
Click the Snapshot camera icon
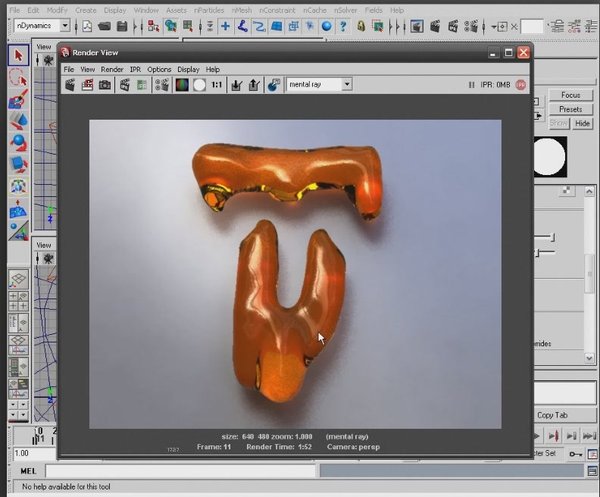105,86
